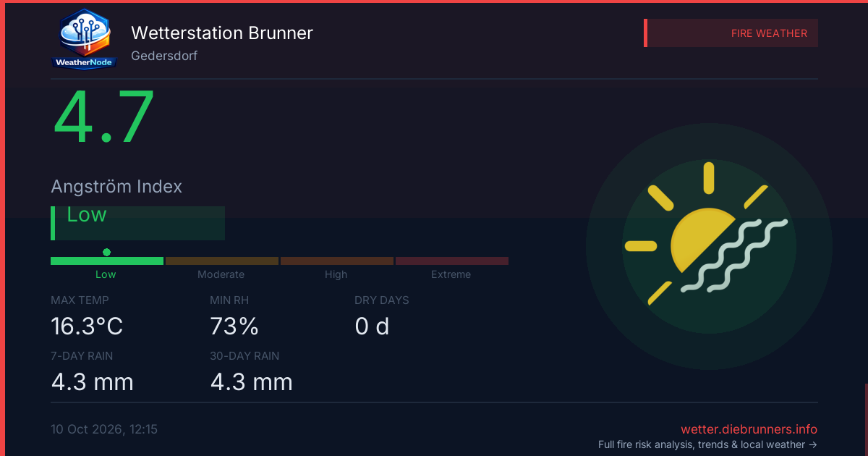Click the High label under the risk bar
Screen dimensions: 868x456
(336, 274)
